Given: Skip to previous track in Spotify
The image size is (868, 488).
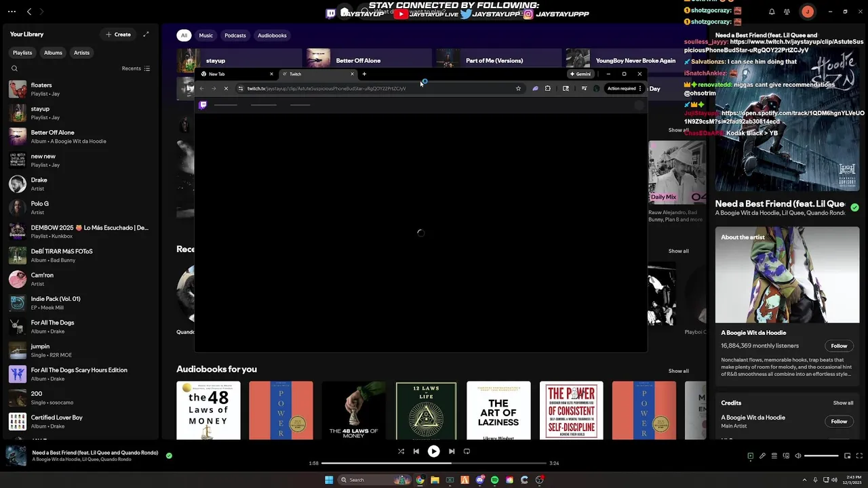Looking at the screenshot, I should [416, 451].
